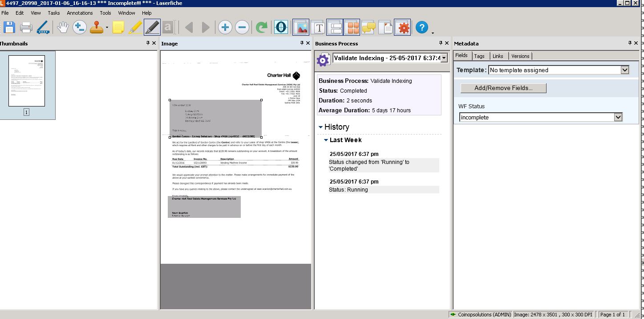
Task: Select the yellow Highlighter tool
Action: click(x=135, y=28)
